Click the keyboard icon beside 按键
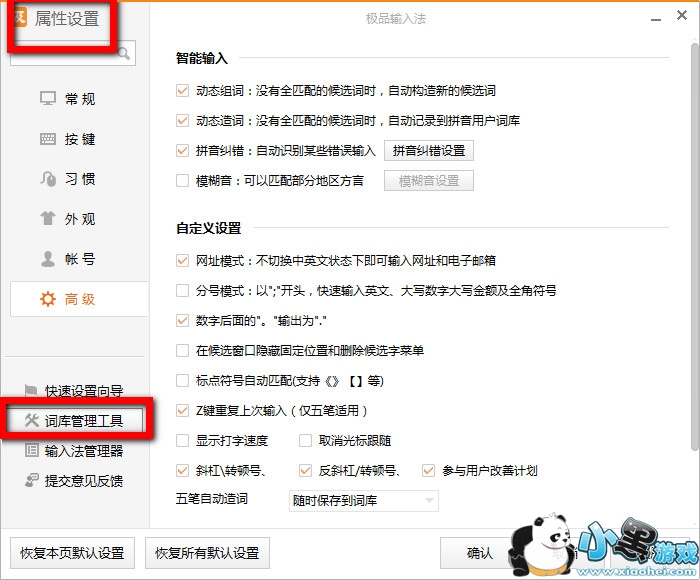 click(48, 139)
